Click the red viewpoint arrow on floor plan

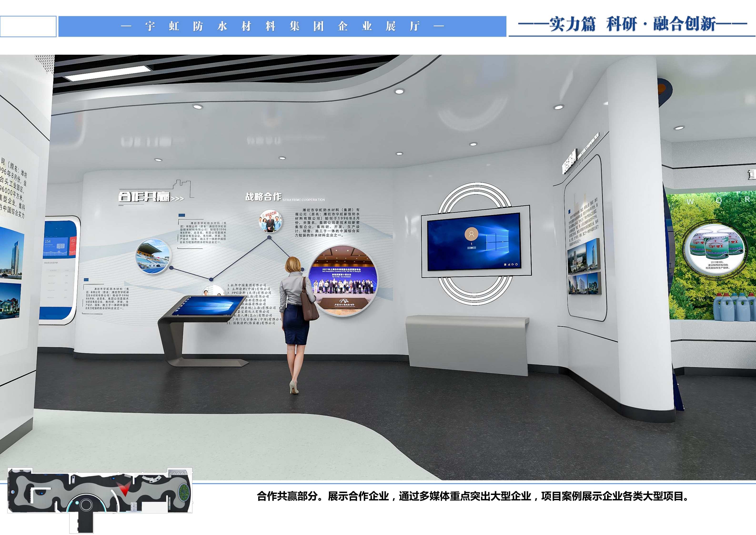[x=125, y=490]
